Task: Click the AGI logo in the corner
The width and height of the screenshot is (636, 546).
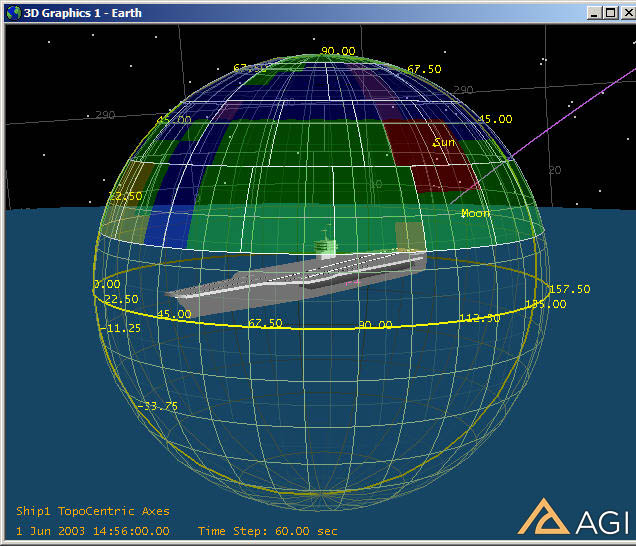Action: [572, 517]
